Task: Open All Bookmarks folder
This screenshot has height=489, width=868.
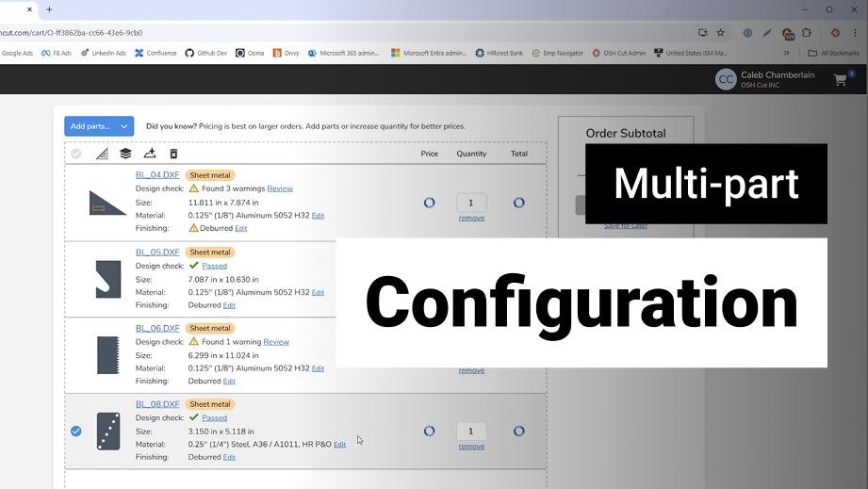Action: point(834,53)
